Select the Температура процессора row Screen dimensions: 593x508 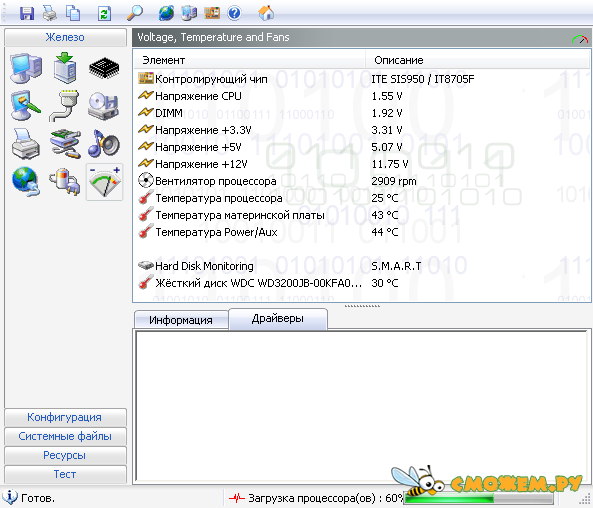(362, 198)
